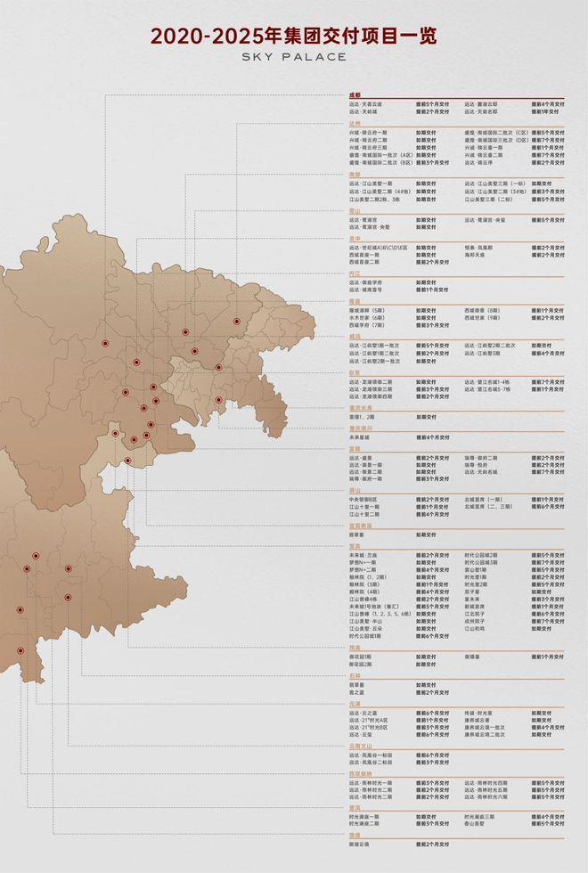Click the 远达·天荟云庭 project entry
The width and height of the screenshot is (588, 873).
pyautogui.click(x=367, y=103)
